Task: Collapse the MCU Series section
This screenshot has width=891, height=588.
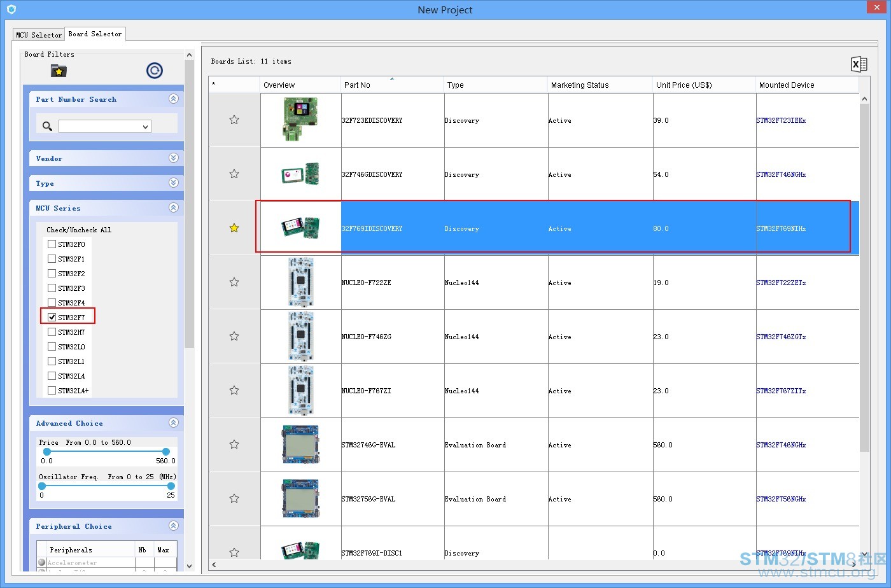Action: click(173, 207)
